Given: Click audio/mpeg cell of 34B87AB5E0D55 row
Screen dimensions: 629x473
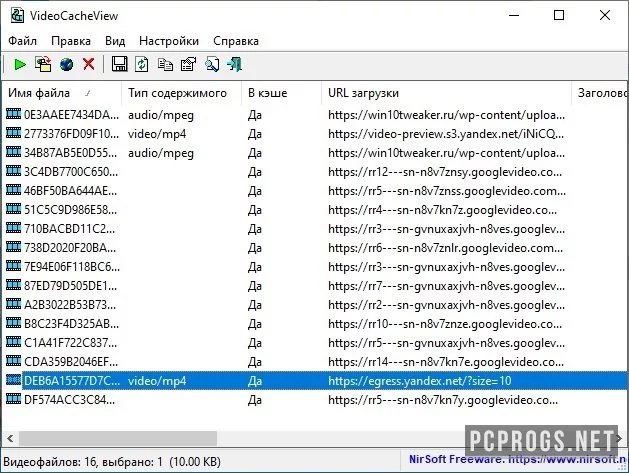Looking at the screenshot, I should click(x=161, y=153).
